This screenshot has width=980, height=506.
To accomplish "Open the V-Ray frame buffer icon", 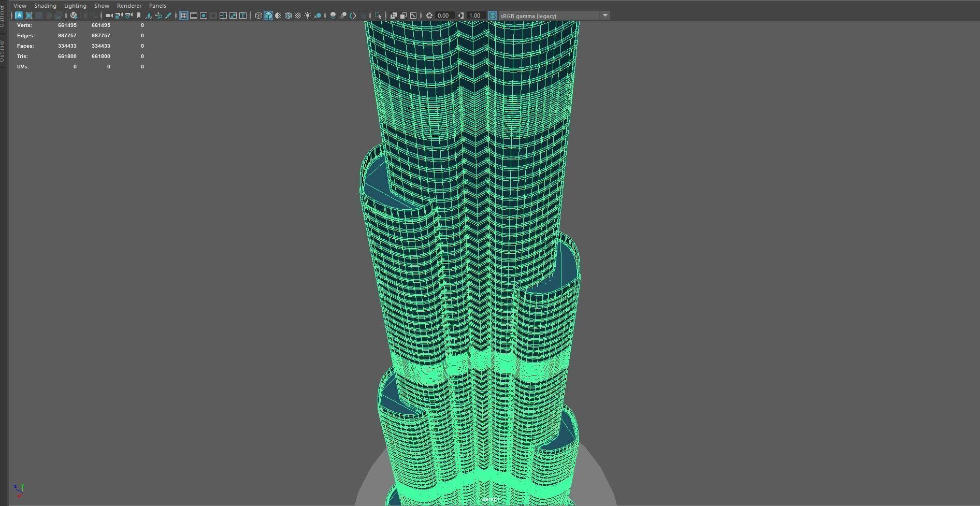I will point(74,16).
